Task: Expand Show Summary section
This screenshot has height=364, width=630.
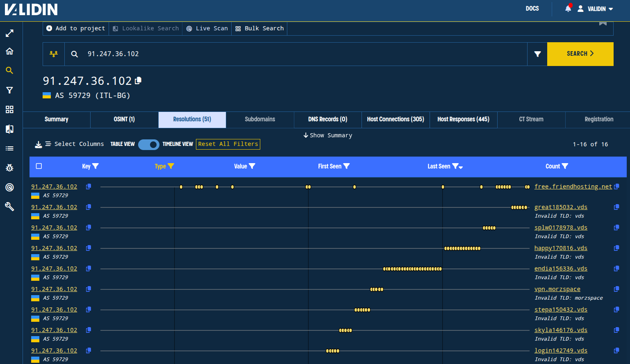Action: (328, 135)
